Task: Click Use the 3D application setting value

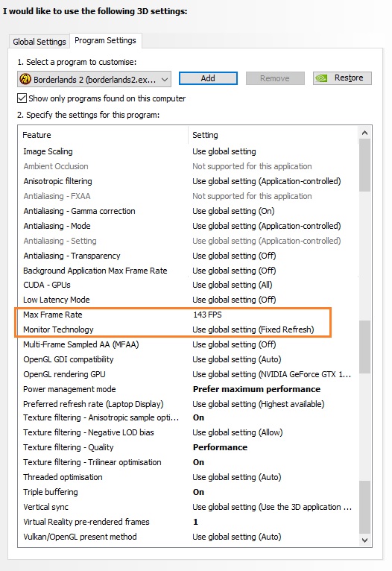Action: [x=272, y=508]
